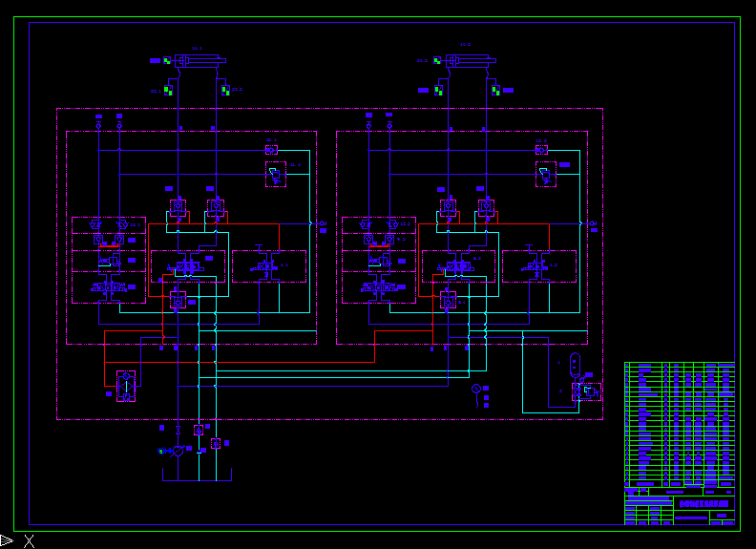Select the variable pump symbol above tank
756x549 pixels.
point(178,451)
